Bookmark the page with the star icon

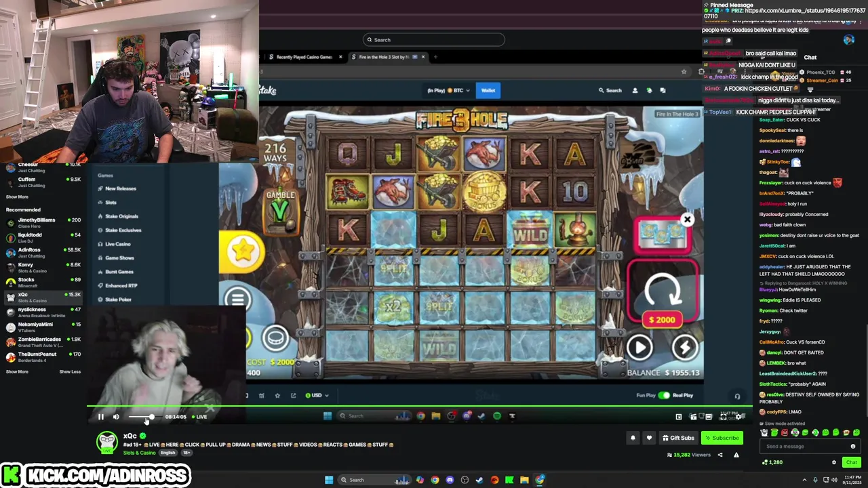684,71
